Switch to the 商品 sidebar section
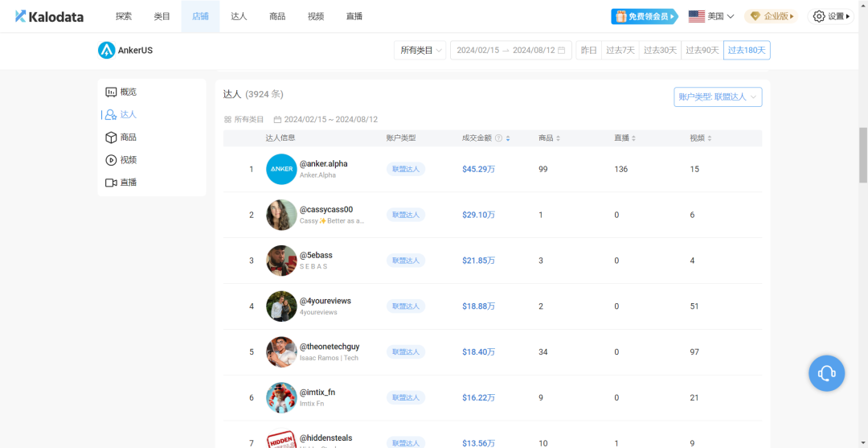868x448 pixels. (x=128, y=138)
